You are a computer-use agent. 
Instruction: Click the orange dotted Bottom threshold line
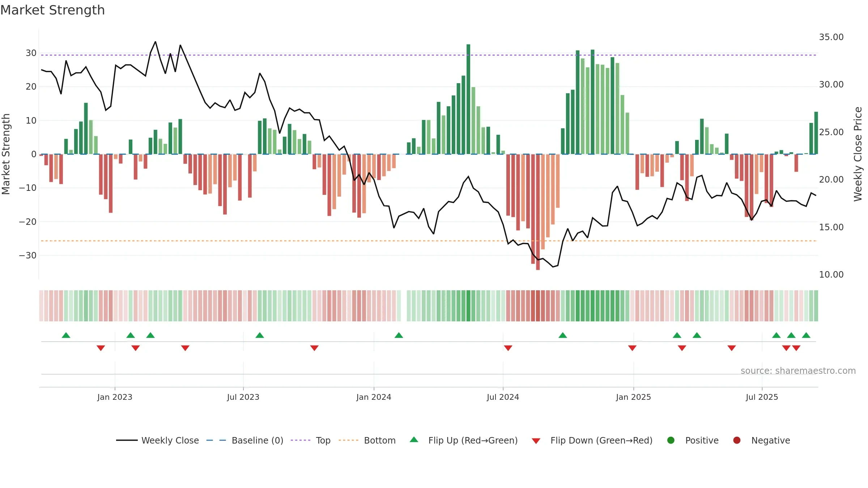click(x=429, y=241)
